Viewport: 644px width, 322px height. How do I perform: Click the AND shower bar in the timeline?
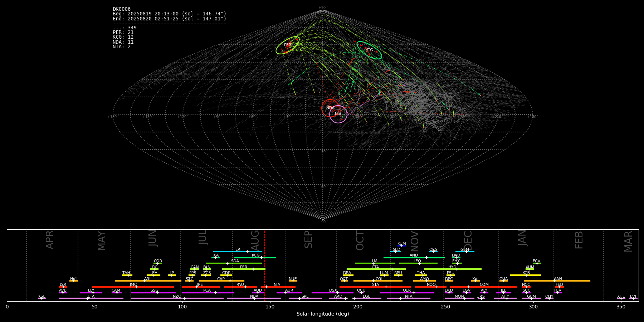[414, 258]
